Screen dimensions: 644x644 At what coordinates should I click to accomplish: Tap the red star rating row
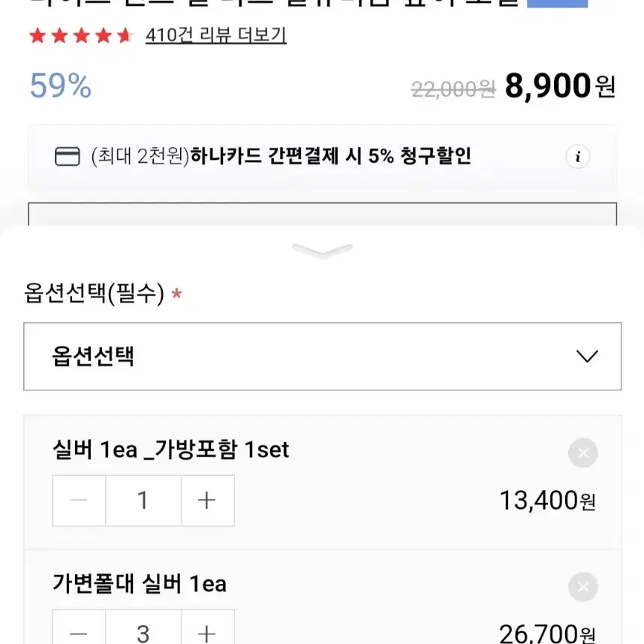click(x=81, y=35)
